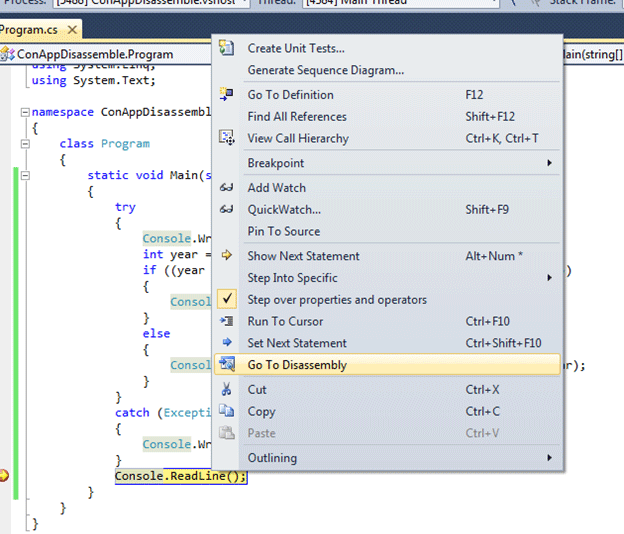The width and height of the screenshot is (624, 534).
Task: Choose Go To Disassembly menu text
Action: (x=297, y=365)
